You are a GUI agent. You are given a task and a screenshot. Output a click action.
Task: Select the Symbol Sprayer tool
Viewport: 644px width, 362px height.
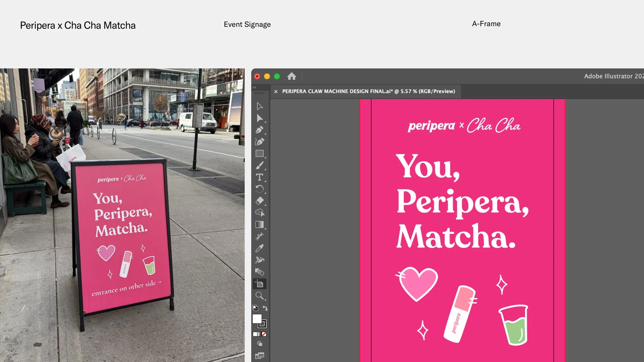coord(260,260)
